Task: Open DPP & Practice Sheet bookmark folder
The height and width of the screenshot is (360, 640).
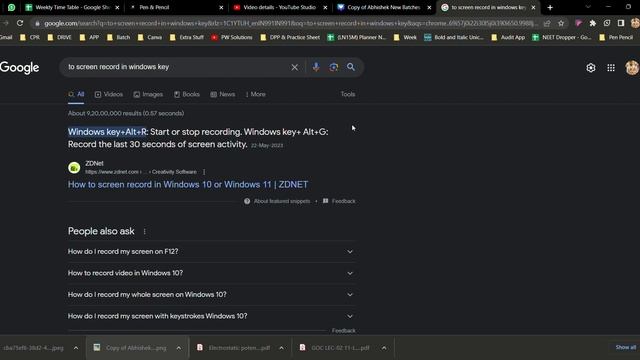Action: (x=290, y=37)
